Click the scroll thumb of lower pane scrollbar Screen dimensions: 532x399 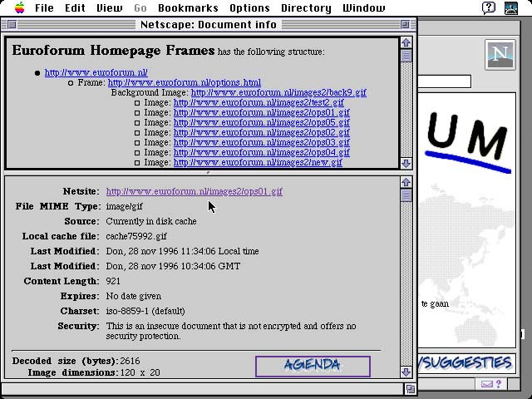(406, 195)
